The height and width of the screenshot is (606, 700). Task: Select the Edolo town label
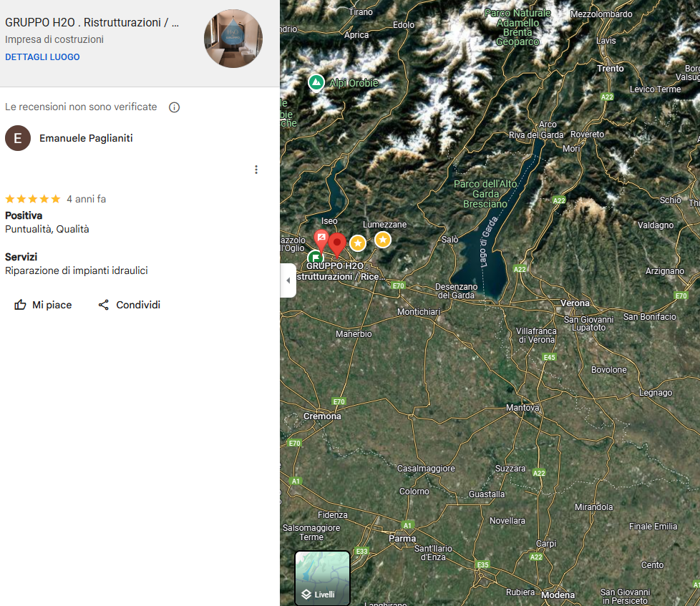pyautogui.click(x=404, y=25)
